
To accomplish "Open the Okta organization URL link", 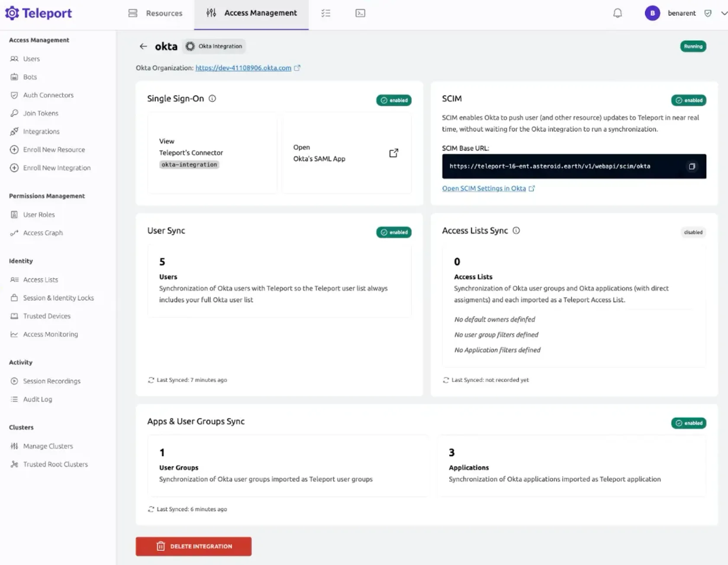I will point(243,68).
